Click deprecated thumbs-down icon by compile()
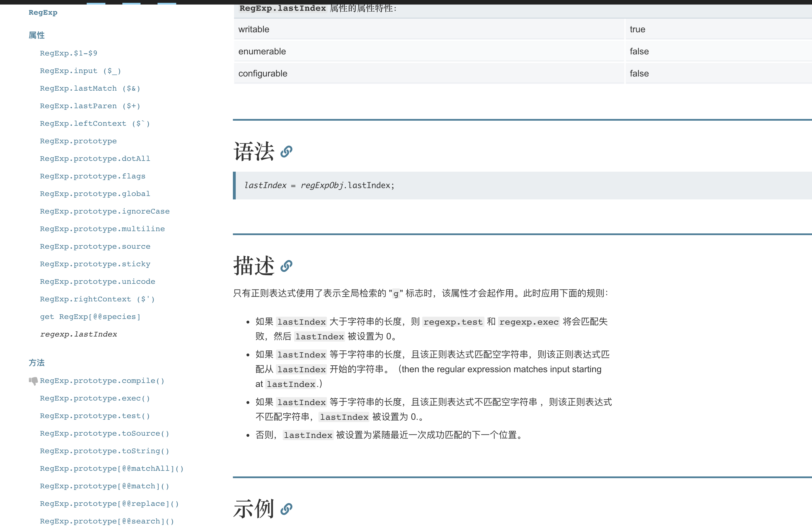812x528 pixels. pyautogui.click(x=33, y=381)
